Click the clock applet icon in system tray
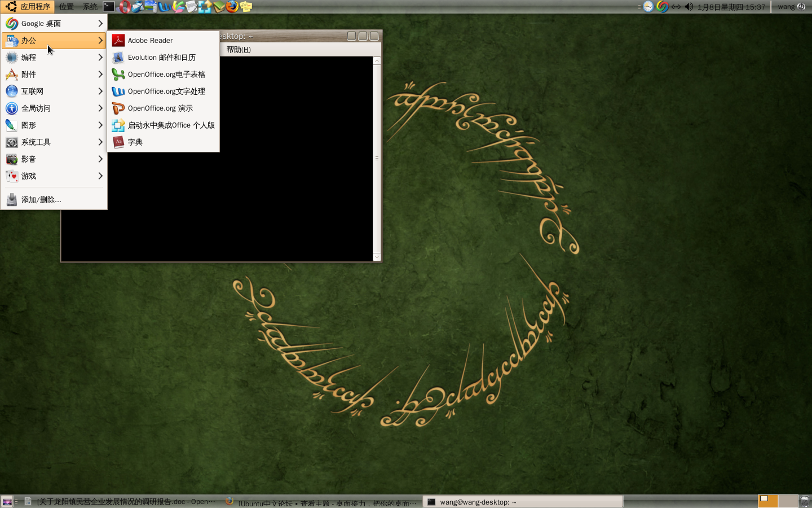Image resolution: width=812 pixels, height=508 pixels. pyautogui.click(x=648, y=7)
